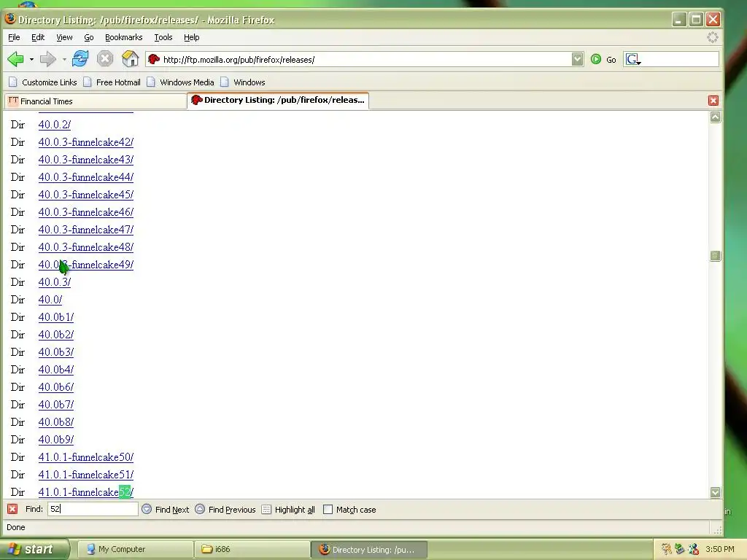Screen dimensions: 747x560
Task: Open the 40.0.3-funnelcake43/ directory link
Action: [x=86, y=160]
